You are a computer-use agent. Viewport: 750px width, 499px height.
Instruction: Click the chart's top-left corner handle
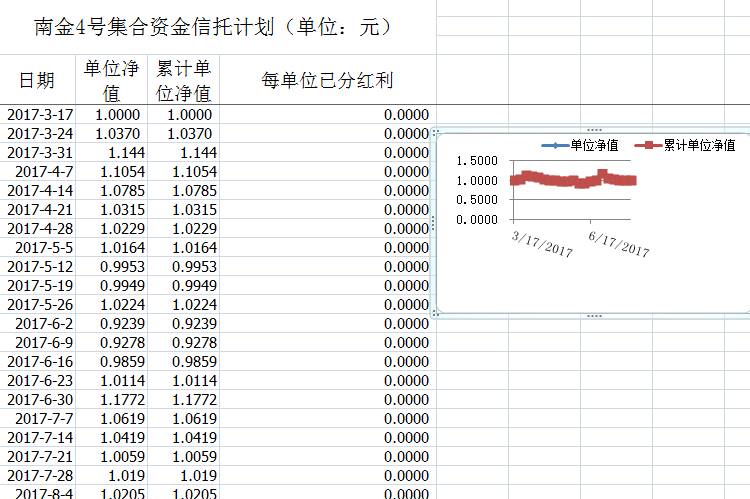434,132
